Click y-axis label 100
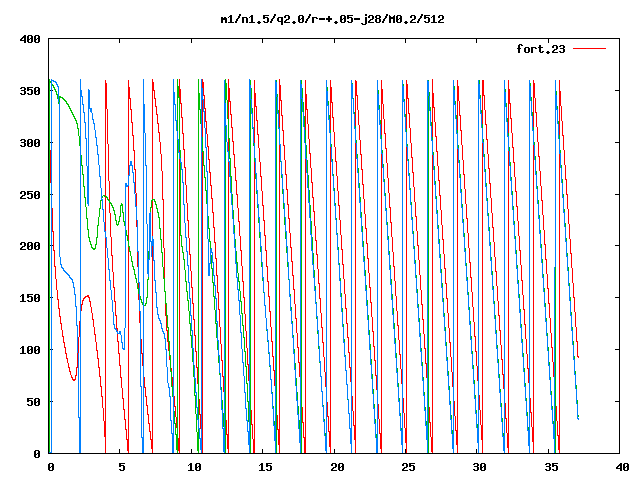640x480 pixels. click(x=30, y=350)
